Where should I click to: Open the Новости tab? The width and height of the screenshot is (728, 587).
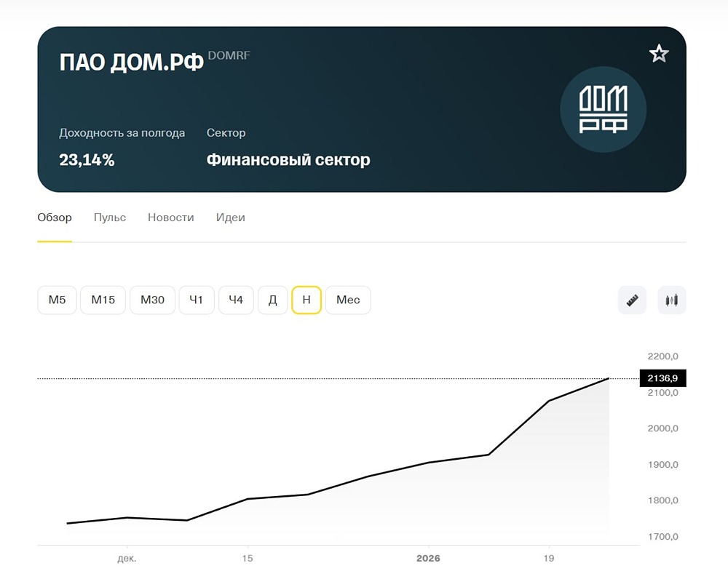(x=170, y=217)
